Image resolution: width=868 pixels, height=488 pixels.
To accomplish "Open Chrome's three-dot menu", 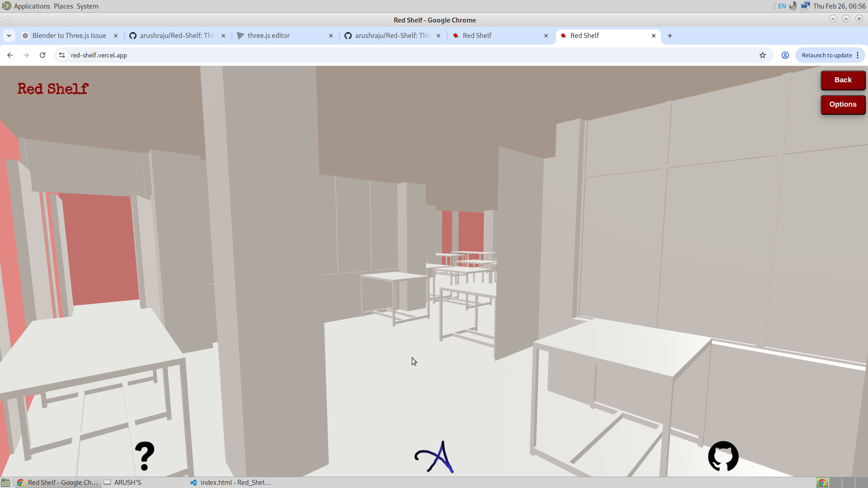I will point(859,55).
